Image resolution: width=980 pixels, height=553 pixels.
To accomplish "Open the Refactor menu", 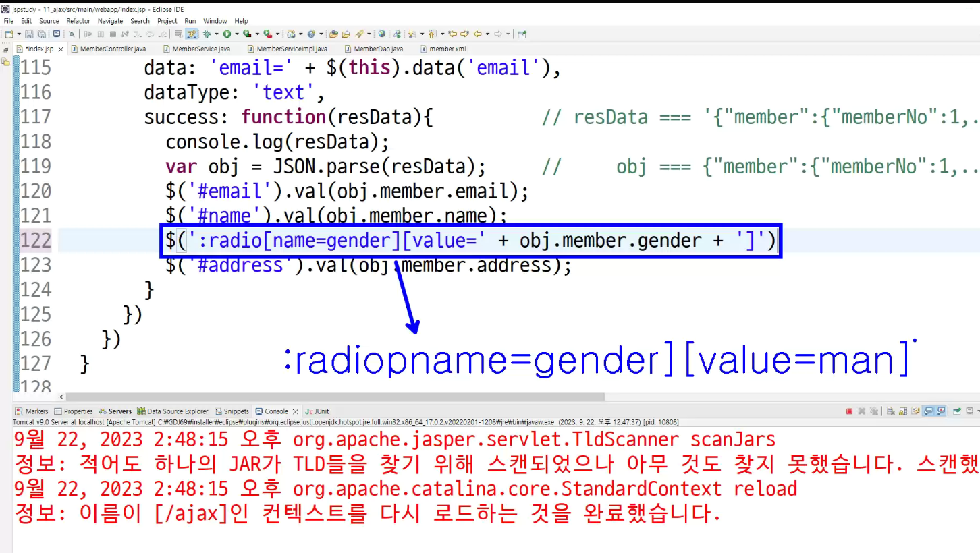I will pyautogui.click(x=78, y=21).
